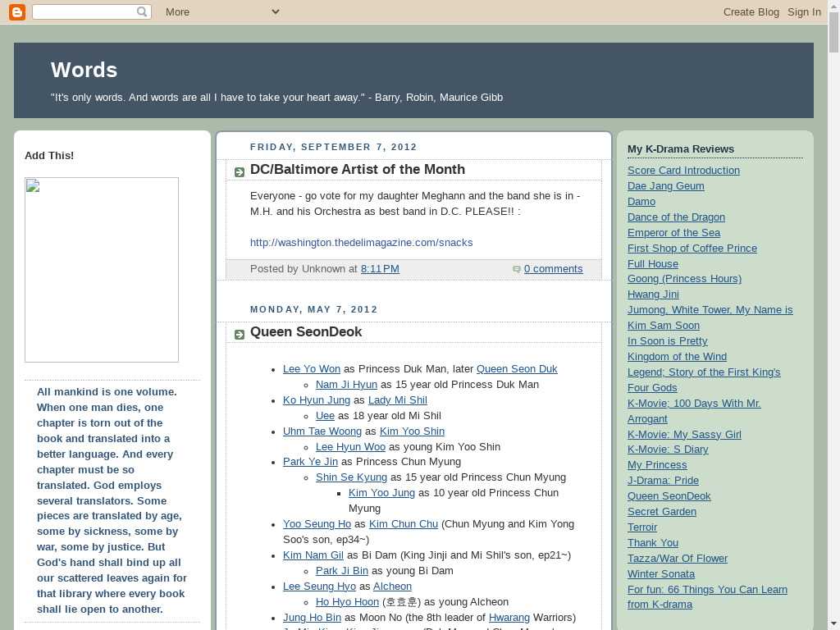Open DC/Baltimore Artist of the Month post

358,170
